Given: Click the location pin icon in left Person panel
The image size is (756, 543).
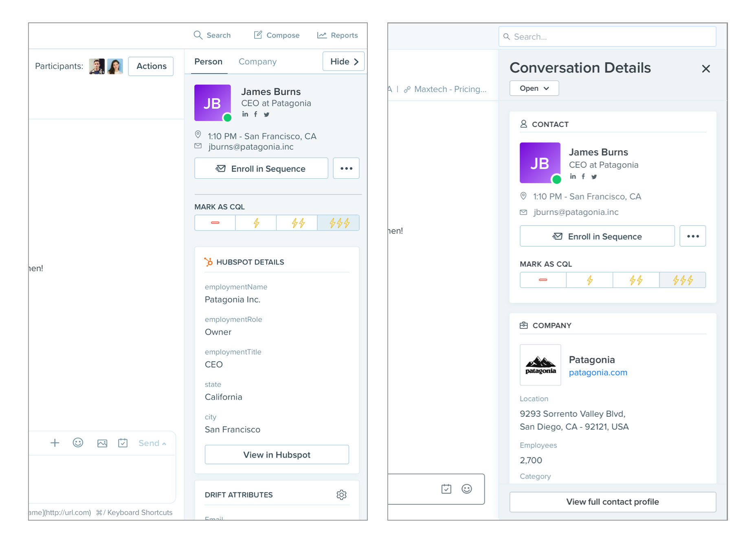Looking at the screenshot, I should click(x=198, y=134).
